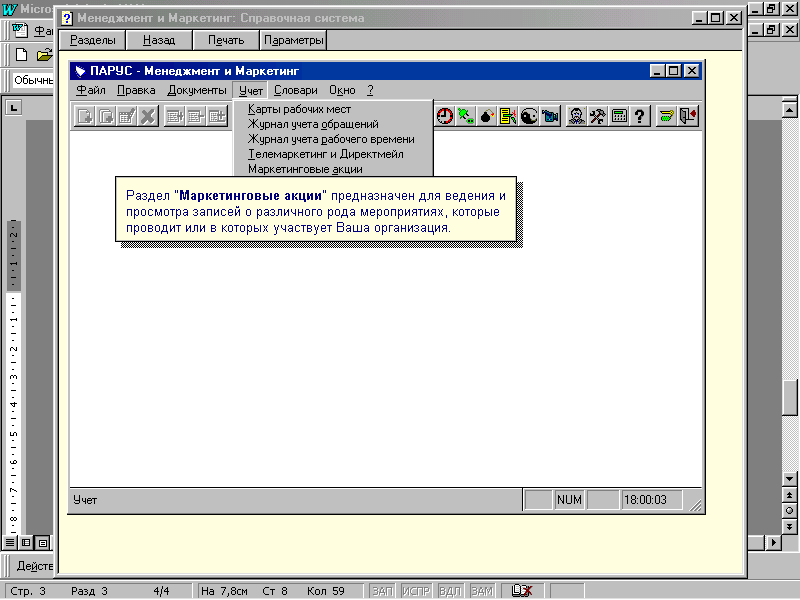Click Word next page double-arrow button
The image size is (800, 600).
tap(789, 527)
